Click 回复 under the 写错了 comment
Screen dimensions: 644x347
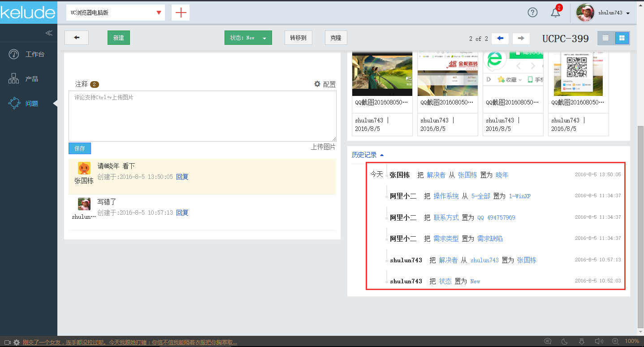(x=182, y=213)
